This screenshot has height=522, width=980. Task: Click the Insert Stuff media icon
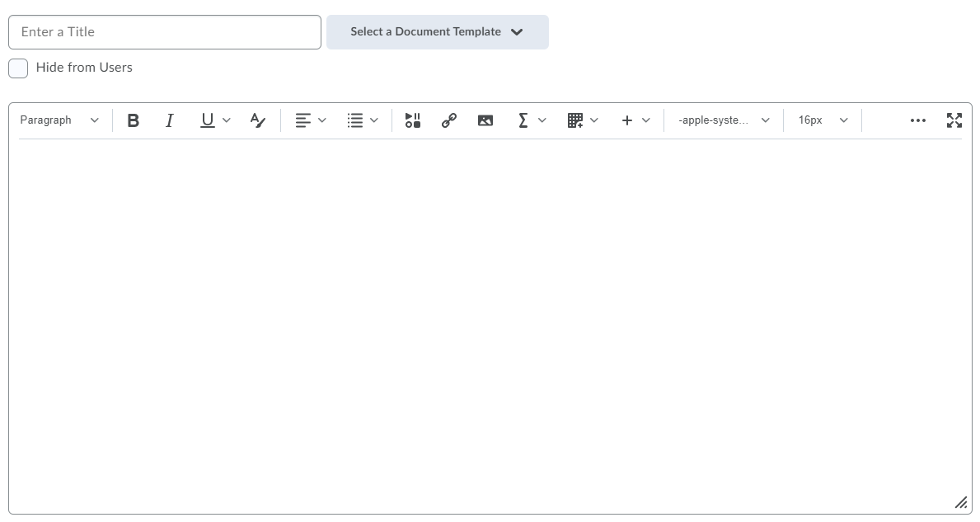pyautogui.click(x=413, y=120)
